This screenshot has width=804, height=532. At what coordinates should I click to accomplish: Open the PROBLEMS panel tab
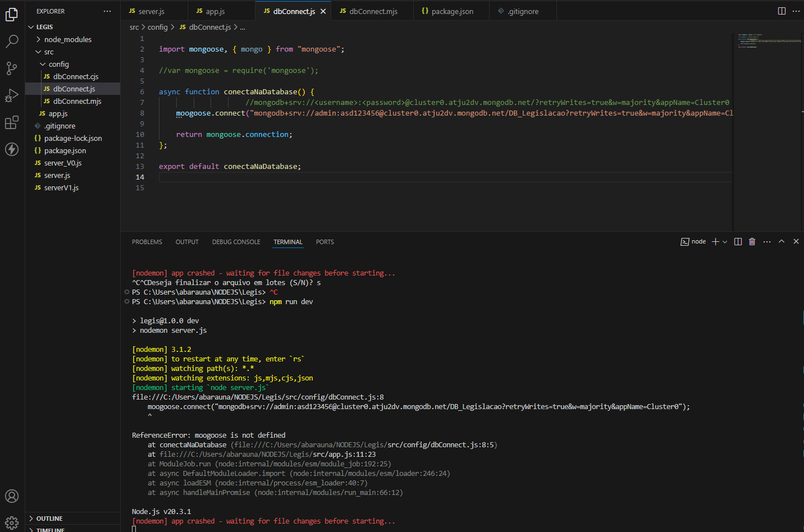tap(147, 242)
